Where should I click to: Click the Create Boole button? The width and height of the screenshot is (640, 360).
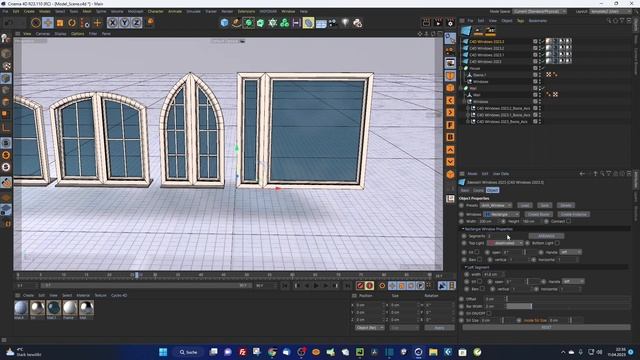tap(538, 214)
